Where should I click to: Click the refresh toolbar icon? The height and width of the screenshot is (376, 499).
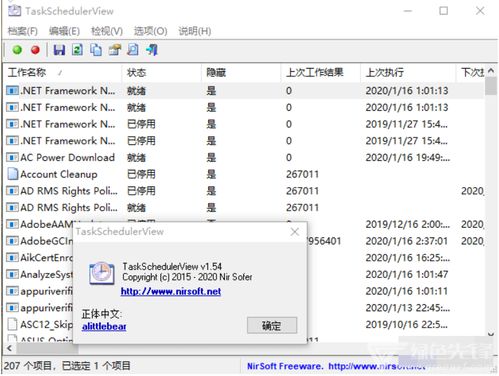77,50
